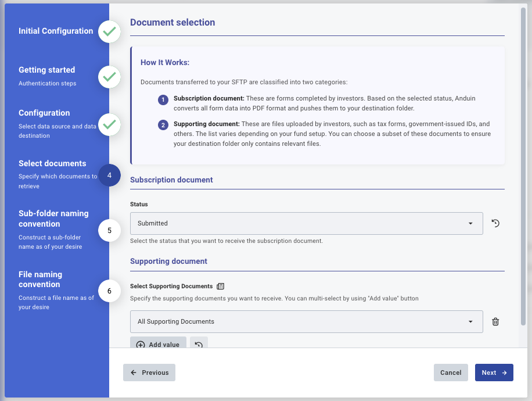
Task: Click the Document selection heading
Action: (x=172, y=23)
